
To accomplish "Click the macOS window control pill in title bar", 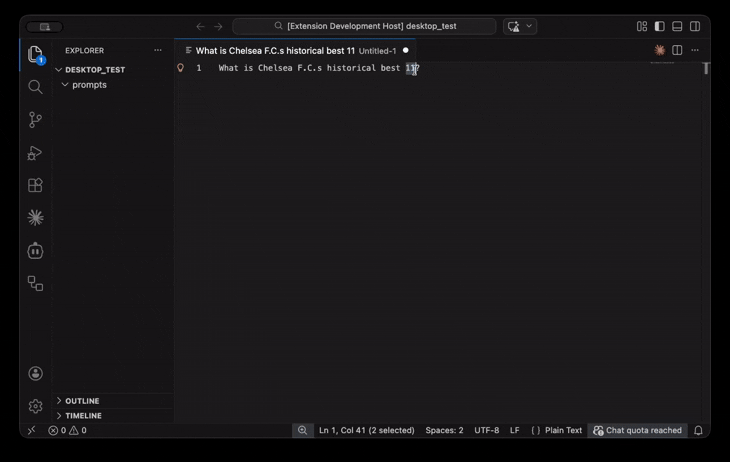I will pyautogui.click(x=45, y=27).
